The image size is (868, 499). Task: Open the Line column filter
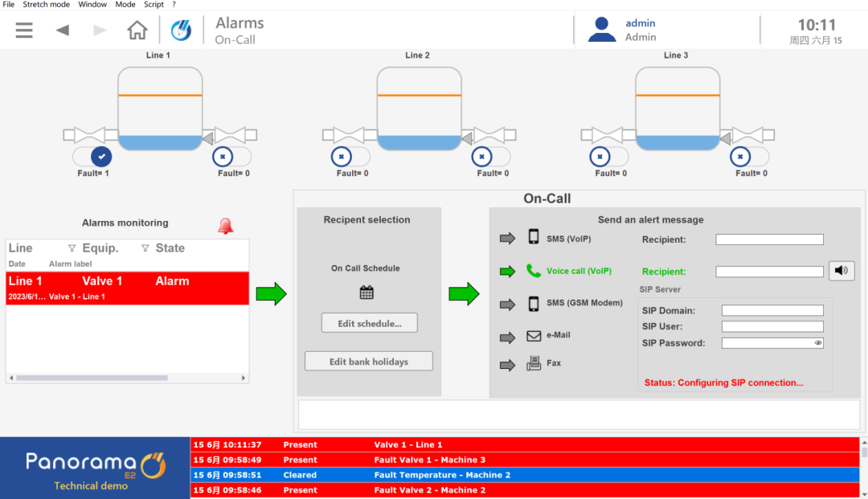click(72, 248)
